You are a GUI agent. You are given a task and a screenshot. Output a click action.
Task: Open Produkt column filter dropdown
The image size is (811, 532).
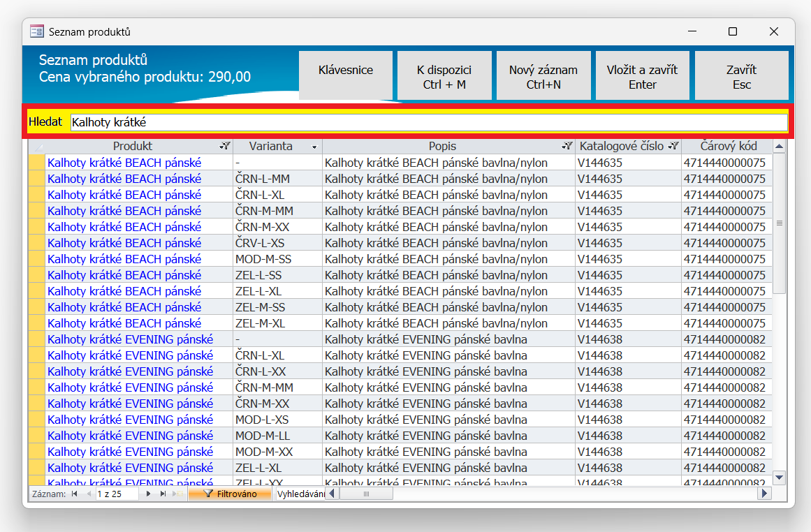pos(225,147)
